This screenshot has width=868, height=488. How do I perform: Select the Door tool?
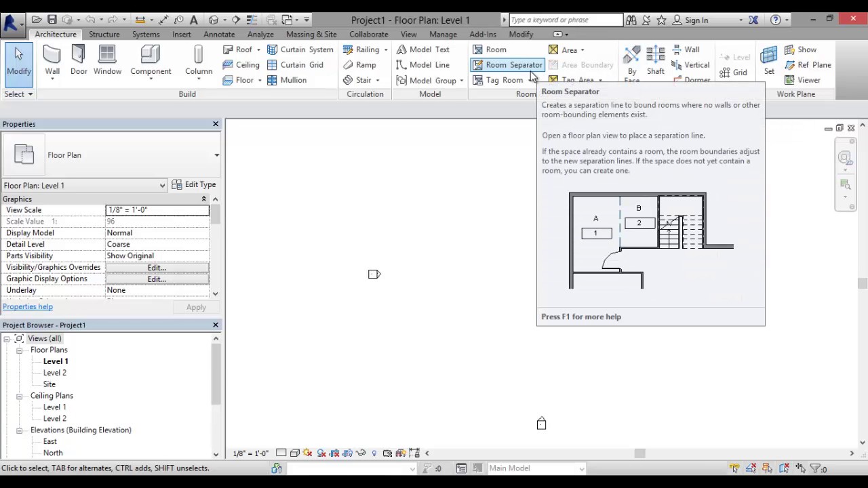click(x=79, y=61)
